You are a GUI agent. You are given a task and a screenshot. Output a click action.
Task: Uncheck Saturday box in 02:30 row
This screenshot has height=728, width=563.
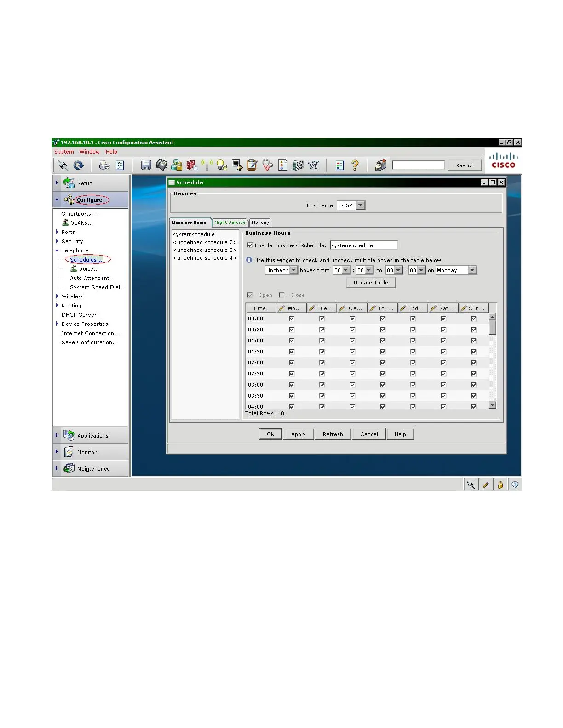pyautogui.click(x=443, y=374)
